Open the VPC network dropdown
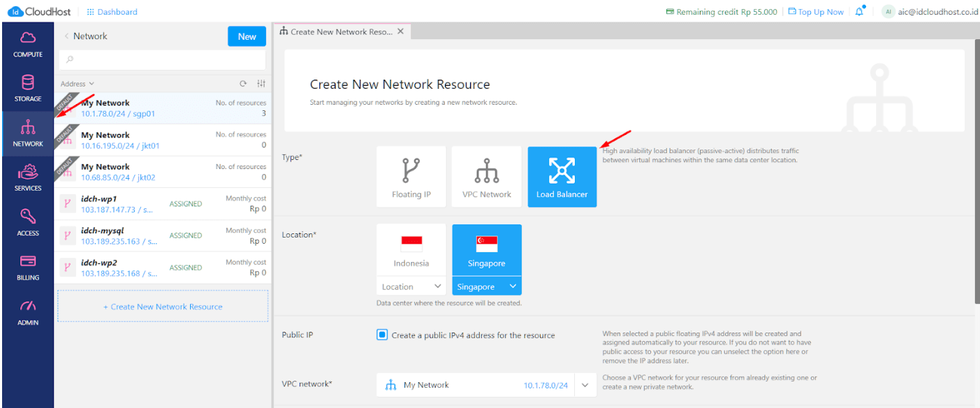980x408 pixels. [585, 385]
